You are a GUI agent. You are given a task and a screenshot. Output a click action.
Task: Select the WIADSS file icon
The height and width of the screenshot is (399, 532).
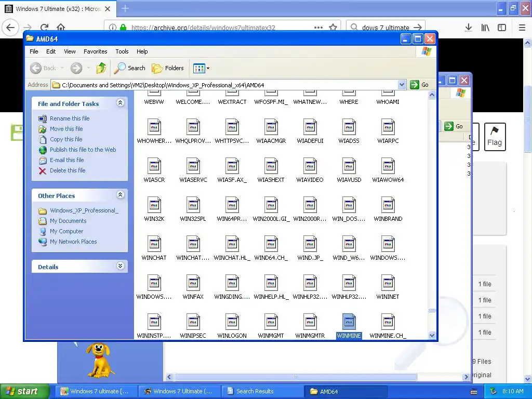[x=349, y=127]
